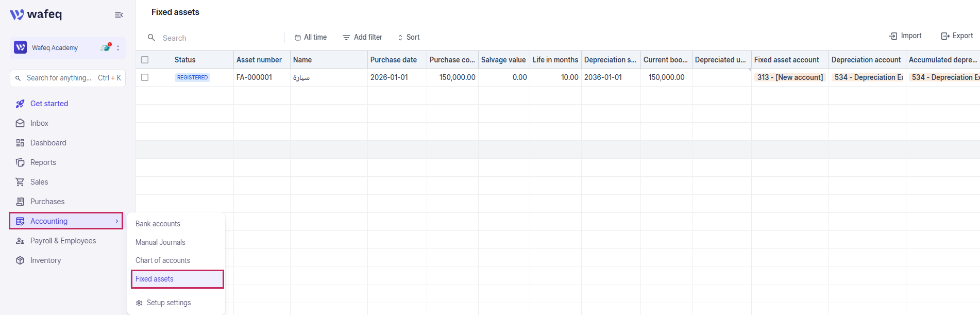The width and height of the screenshot is (980, 315).
Task: Click the 10.00 life in months cell
Action: click(x=555, y=77)
